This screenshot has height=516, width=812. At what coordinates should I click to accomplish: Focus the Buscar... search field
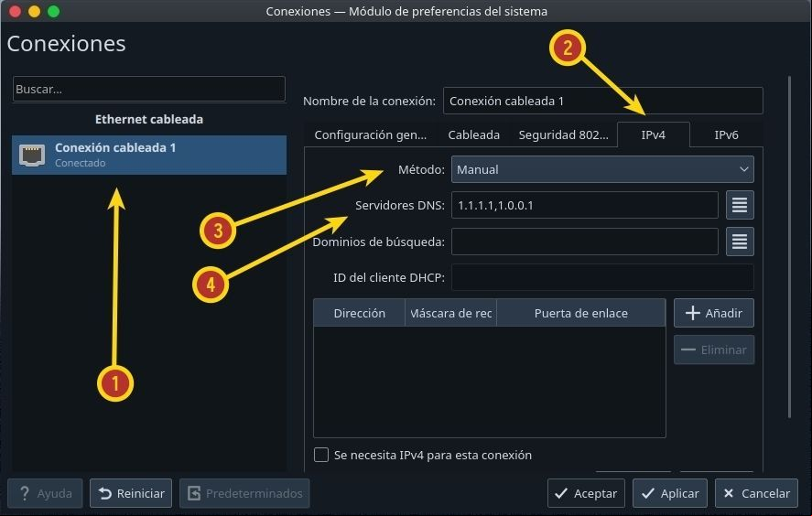pos(149,89)
